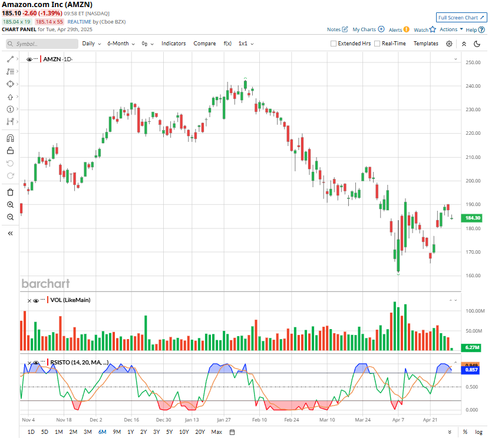
Task: Select the 9M time range
Action: click(117, 432)
